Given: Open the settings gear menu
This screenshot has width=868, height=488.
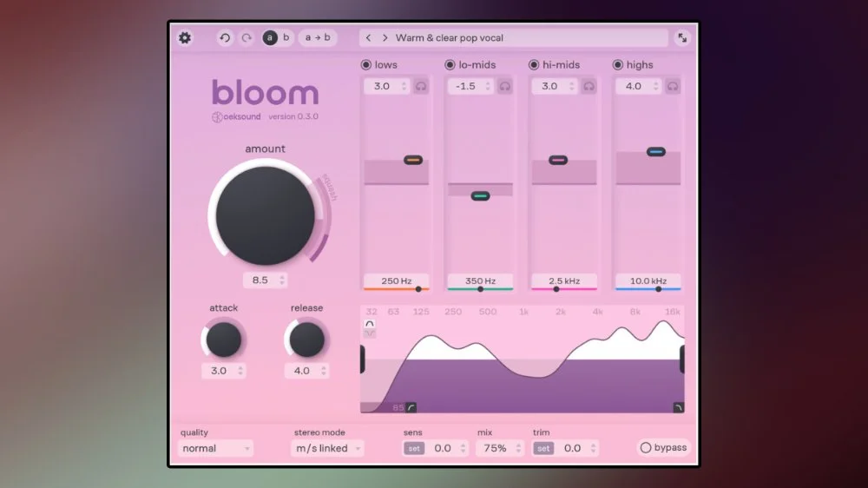Looking at the screenshot, I should tap(185, 37).
